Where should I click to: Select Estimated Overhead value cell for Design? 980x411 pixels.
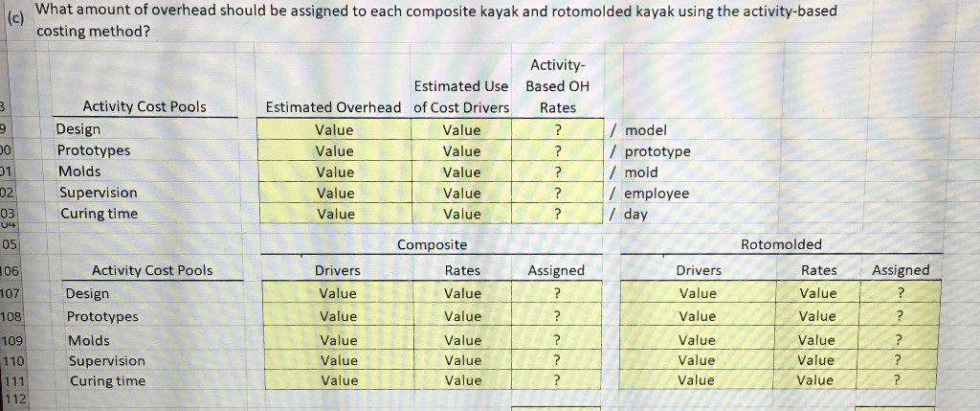coord(334,130)
